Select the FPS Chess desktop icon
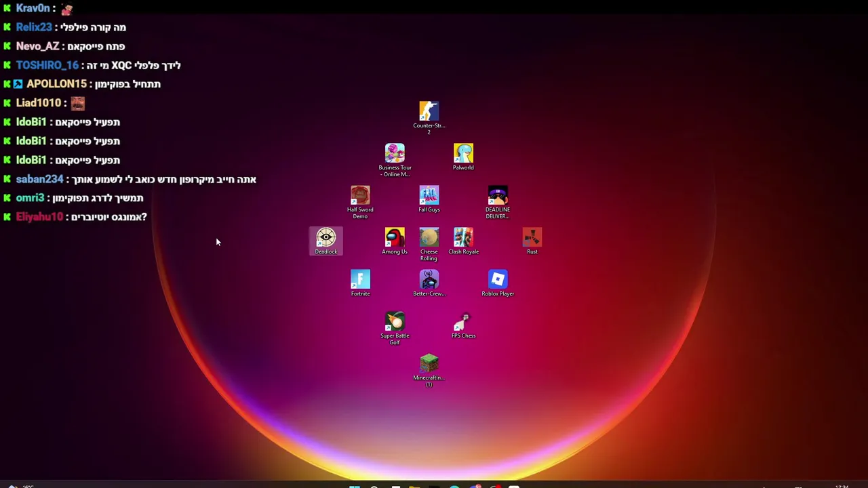868x488 pixels. click(x=463, y=325)
